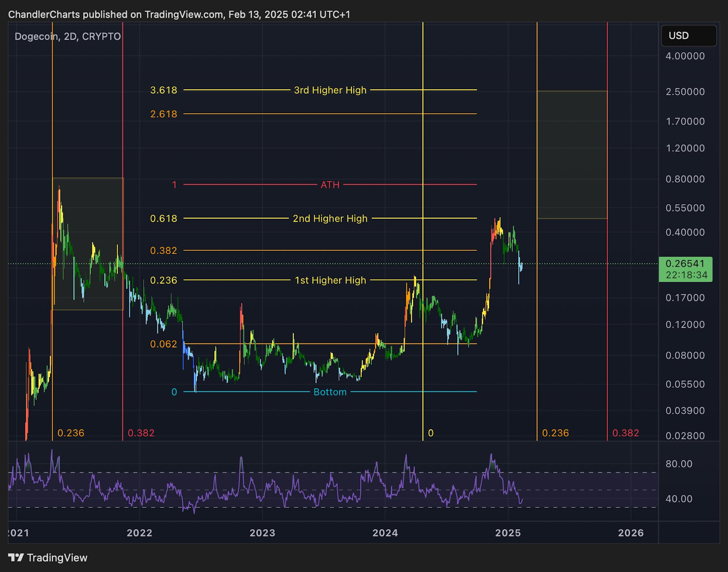Click the 0.12000 price axis label

(x=685, y=324)
